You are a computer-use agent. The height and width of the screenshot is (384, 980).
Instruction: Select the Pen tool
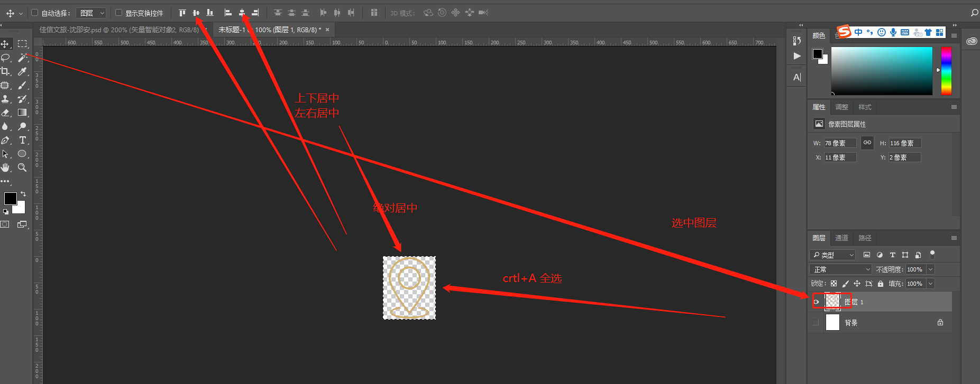5,140
